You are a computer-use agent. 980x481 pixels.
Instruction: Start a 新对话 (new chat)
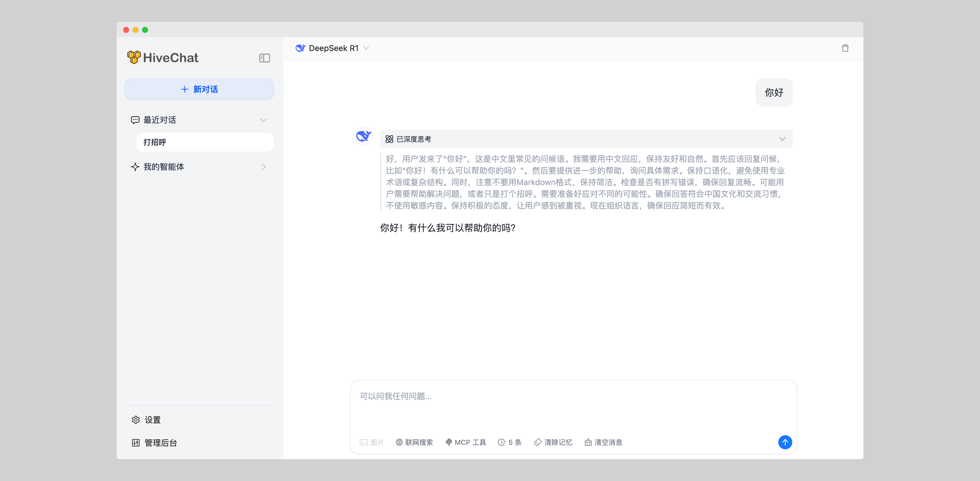pyautogui.click(x=199, y=89)
